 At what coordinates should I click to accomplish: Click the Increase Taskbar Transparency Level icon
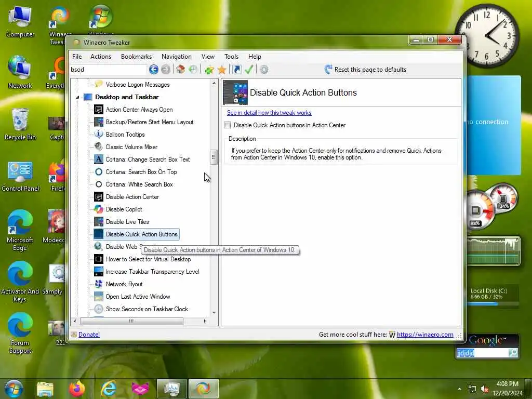[x=99, y=272]
